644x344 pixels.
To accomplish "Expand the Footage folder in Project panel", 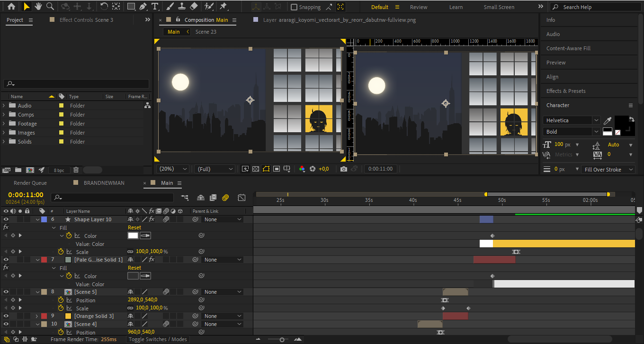I will point(4,124).
